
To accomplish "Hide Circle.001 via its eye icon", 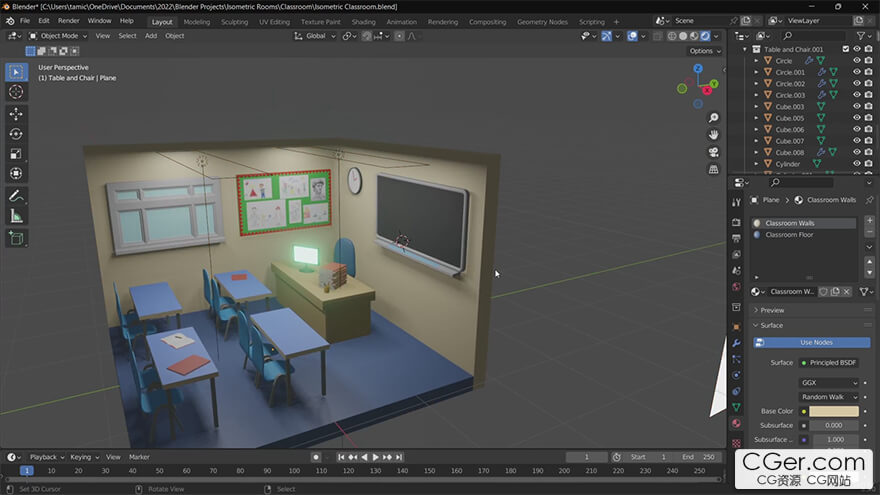I will tap(857, 72).
